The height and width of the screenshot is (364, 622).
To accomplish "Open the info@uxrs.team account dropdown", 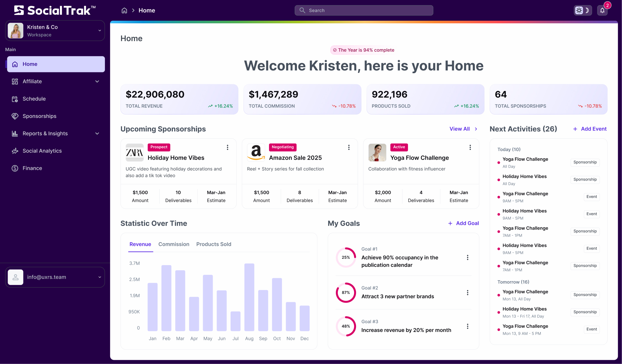I will pos(55,277).
